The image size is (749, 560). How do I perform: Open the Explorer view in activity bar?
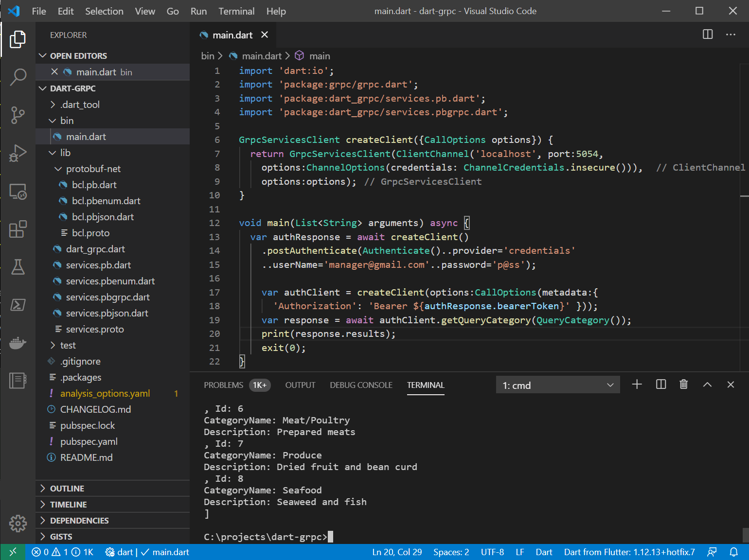[x=18, y=39]
